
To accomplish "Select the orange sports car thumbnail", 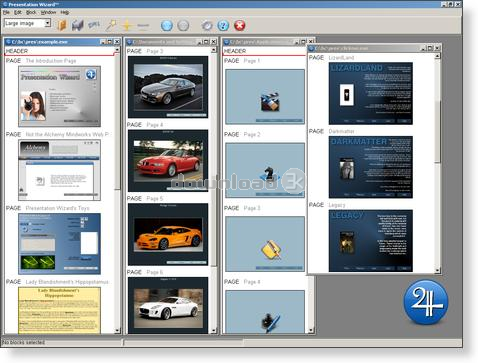I will (168, 235).
